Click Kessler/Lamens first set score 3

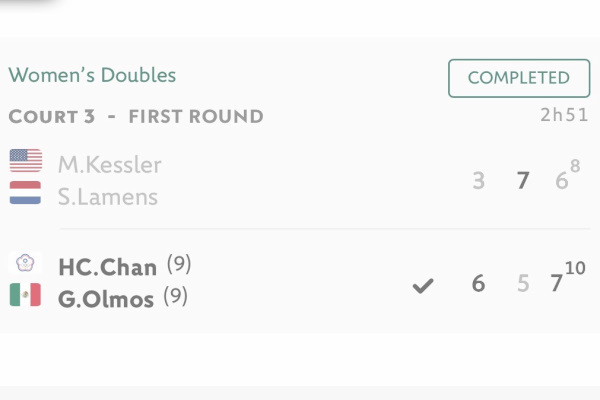[x=479, y=181]
